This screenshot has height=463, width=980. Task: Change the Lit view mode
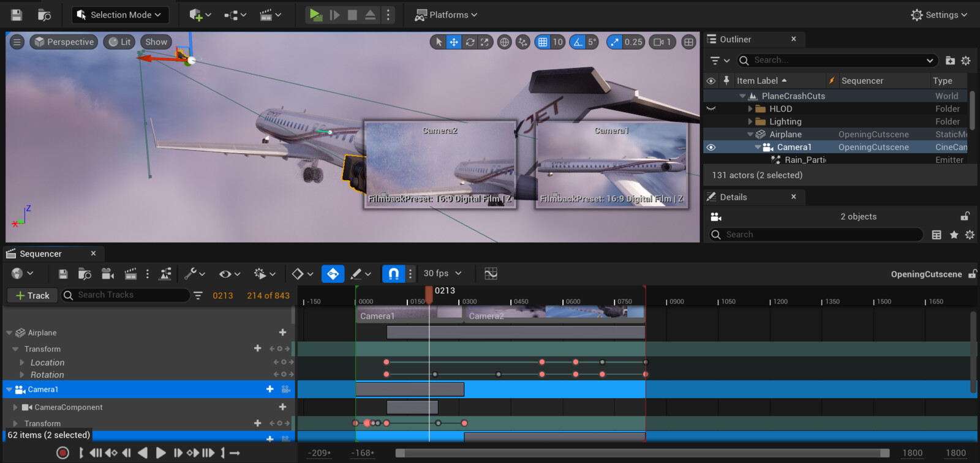(119, 42)
